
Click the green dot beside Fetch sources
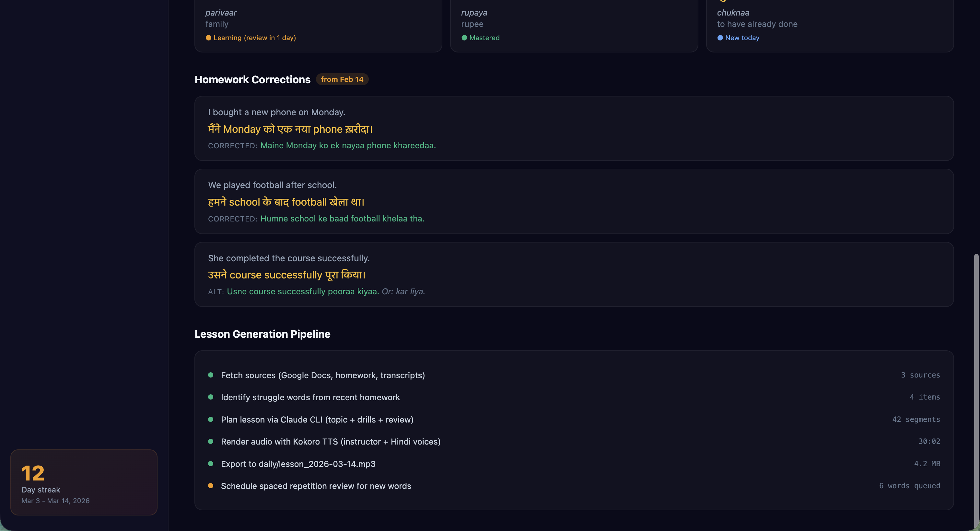click(x=210, y=375)
